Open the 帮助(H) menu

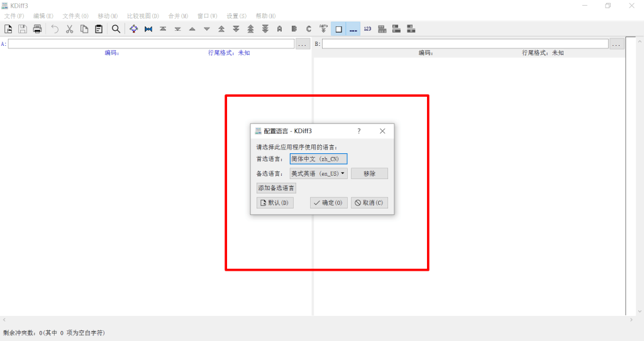[x=266, y=16]
